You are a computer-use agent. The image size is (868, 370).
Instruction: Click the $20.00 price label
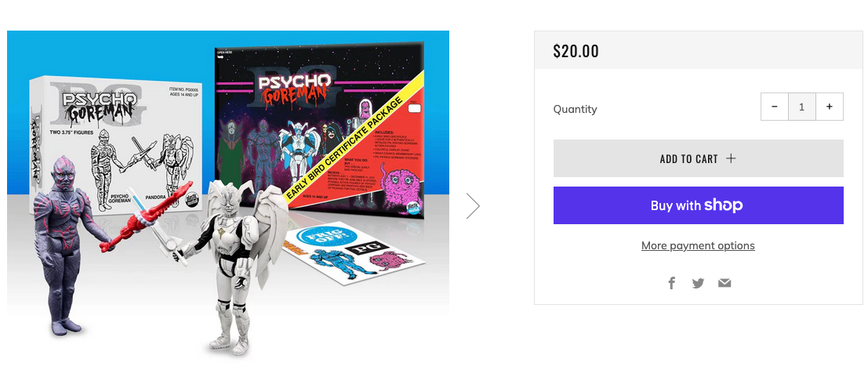(576, 51)
